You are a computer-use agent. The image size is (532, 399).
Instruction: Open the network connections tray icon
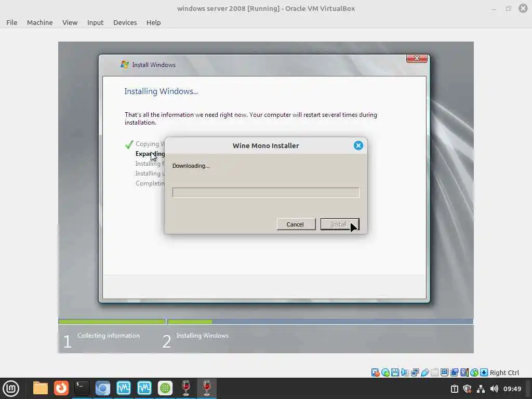pyautogui.click(x=481, y=389)
